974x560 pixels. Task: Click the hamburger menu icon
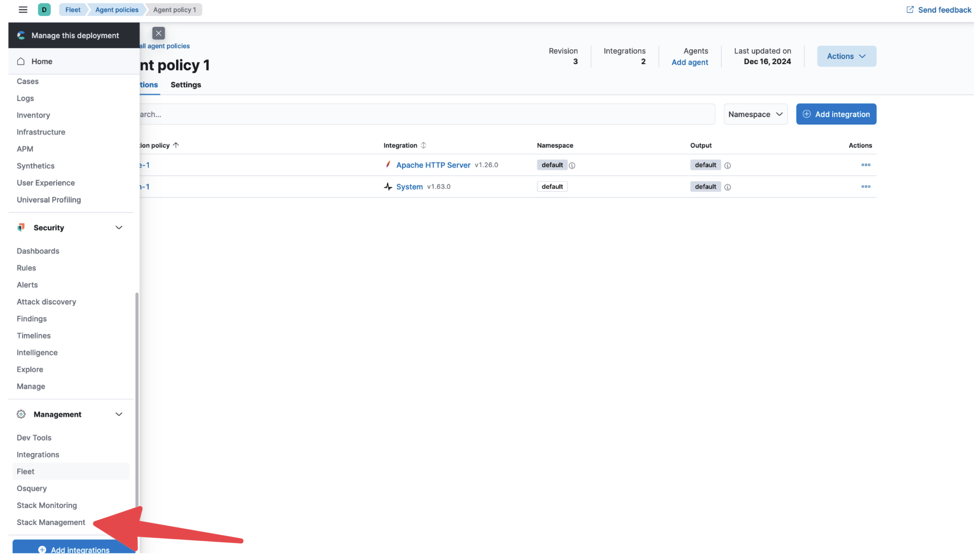click(x=23, y=10)
